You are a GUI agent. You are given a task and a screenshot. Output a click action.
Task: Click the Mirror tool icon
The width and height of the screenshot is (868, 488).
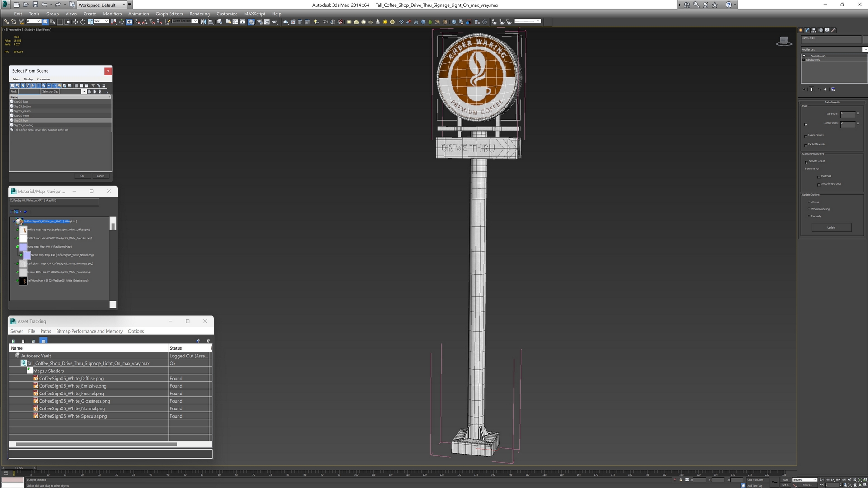pos(203,22)
